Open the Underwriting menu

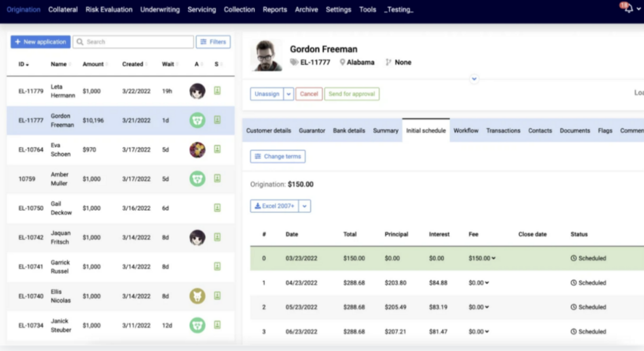(160, 9)
